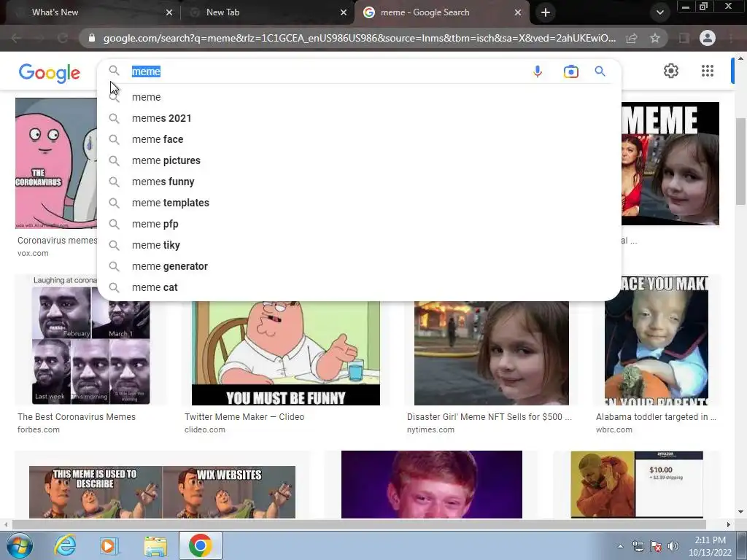
Task: Visit nytimes.com source link
Action: pyautogui.click(x=430, y=429)
